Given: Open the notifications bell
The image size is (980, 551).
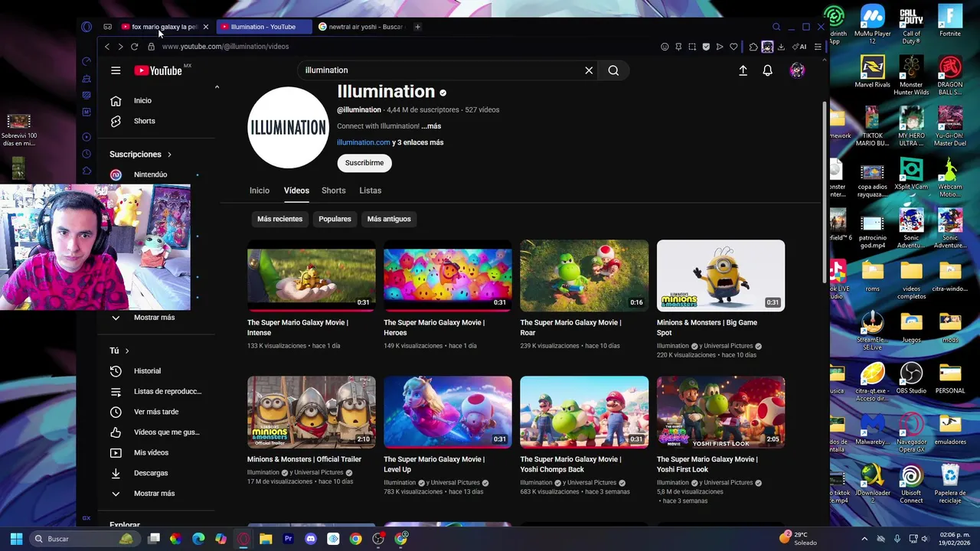Looking at the screenshot, I should (767, 70).
